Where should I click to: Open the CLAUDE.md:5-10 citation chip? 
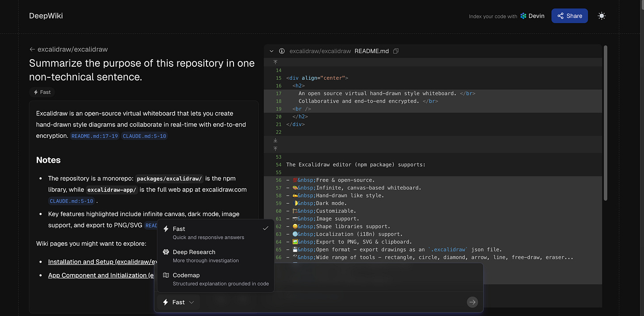144,136
